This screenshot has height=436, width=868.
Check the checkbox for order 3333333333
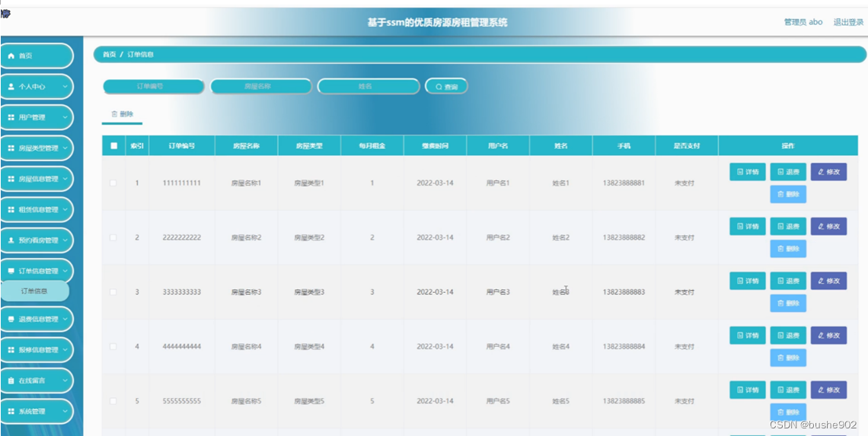pos(113,291)
